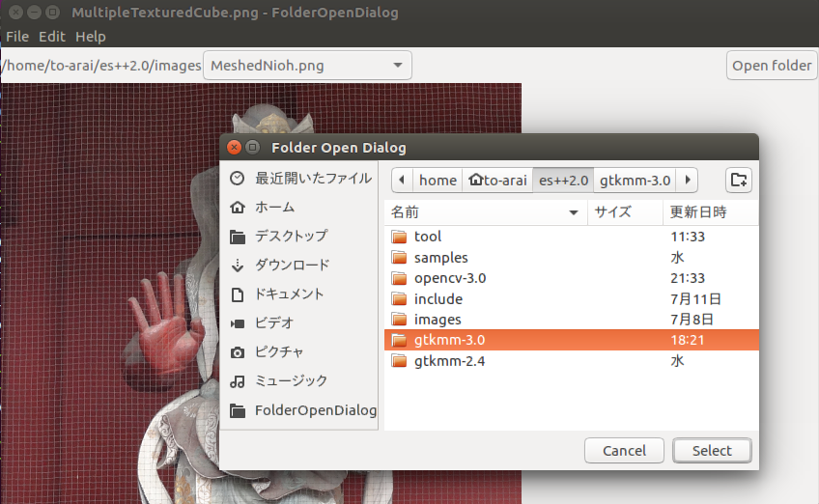This screenshot has height=504, width=819.
Task: Open the File menu
Action: tap(17, 37)
